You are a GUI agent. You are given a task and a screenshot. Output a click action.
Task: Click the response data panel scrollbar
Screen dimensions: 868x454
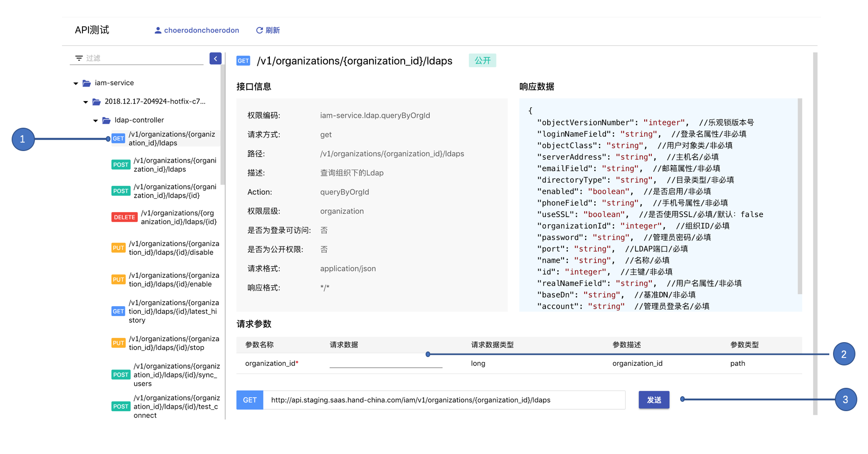800,196
